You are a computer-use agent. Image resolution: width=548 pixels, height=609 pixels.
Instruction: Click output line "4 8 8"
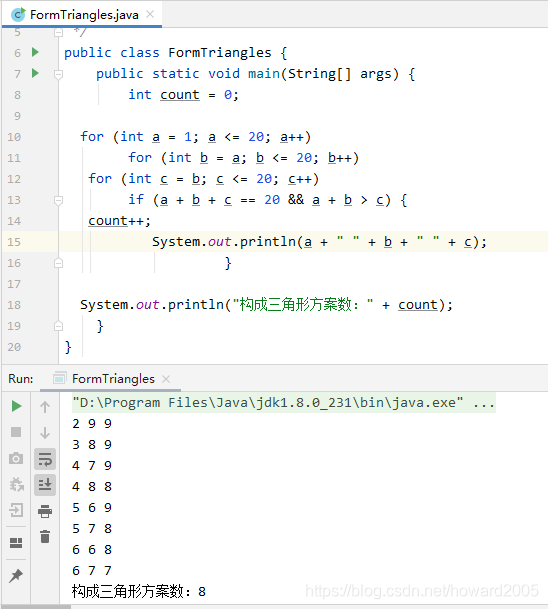tap(92, 486)
